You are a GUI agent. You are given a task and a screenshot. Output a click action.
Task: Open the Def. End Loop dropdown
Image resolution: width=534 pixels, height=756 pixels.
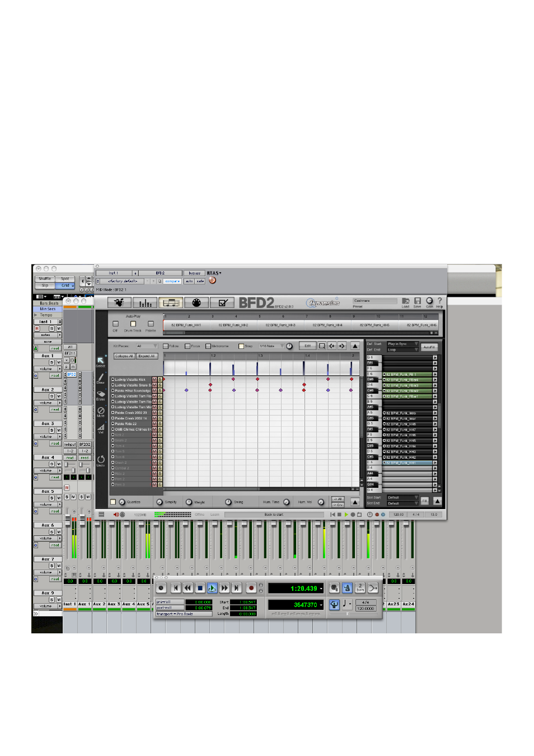(402, 349)
